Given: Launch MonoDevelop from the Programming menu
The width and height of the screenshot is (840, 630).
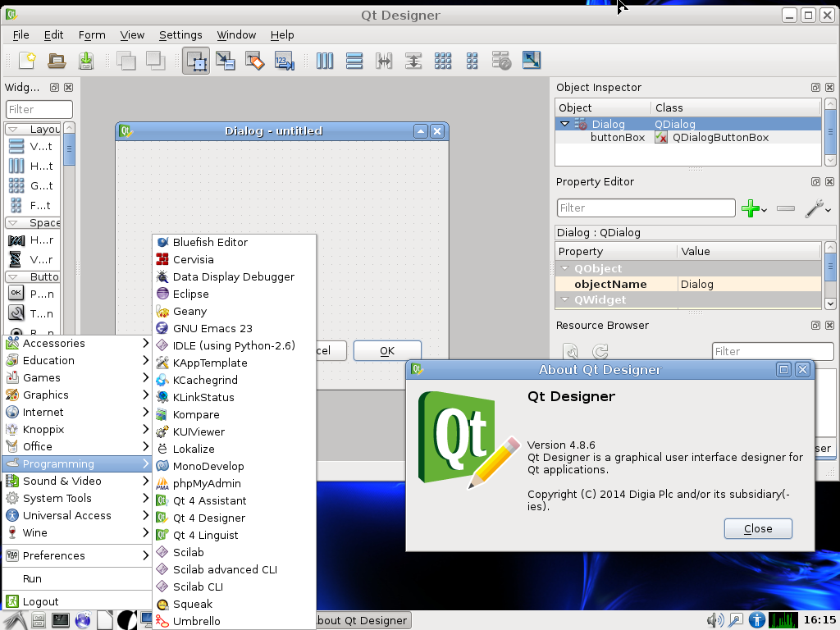Looking at the screenshot, I should tap(234, 466).
